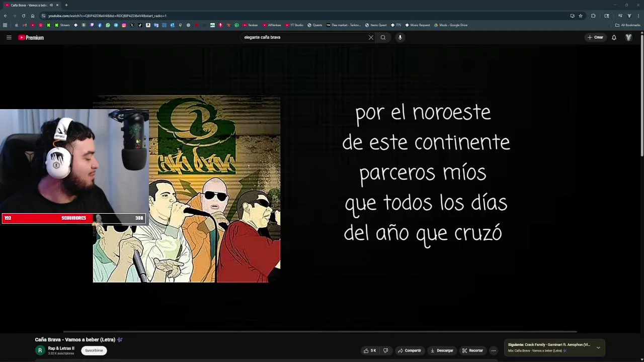Open the TikTok bookmark icon
644x362 pixels.
140,25
